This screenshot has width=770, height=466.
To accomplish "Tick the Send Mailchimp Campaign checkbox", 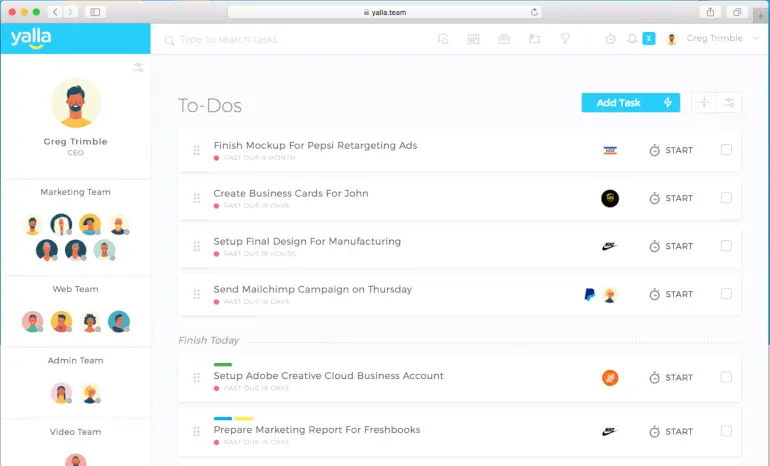I will (x=726, y=294).
